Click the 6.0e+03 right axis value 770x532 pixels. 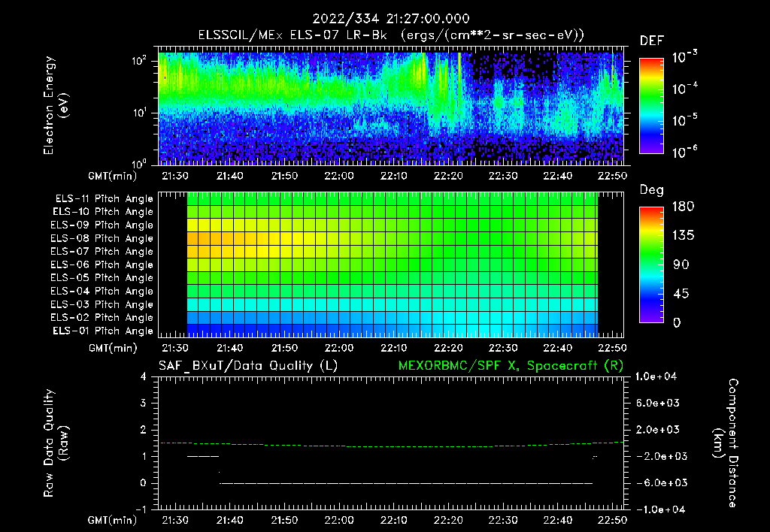click(657, 404)
